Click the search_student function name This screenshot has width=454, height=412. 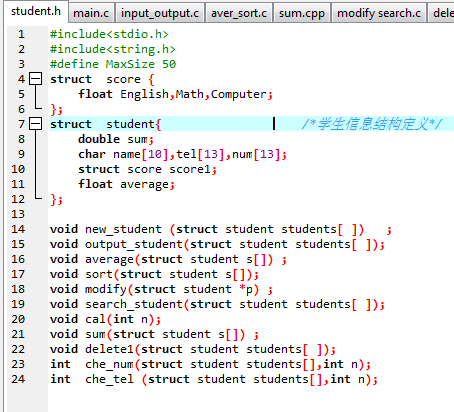134,304
